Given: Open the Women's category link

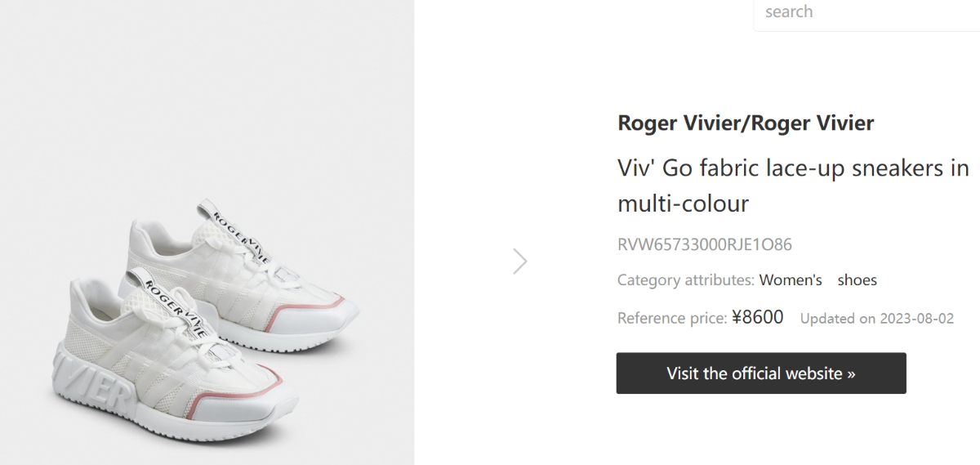Looking at the screenshot, I should click(791, 280).
